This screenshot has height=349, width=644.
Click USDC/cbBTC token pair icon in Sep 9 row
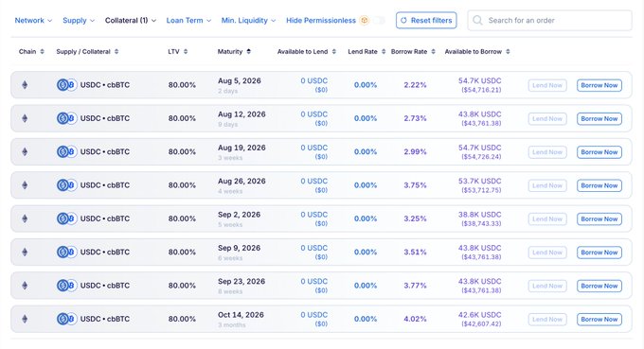coord(66,253)
